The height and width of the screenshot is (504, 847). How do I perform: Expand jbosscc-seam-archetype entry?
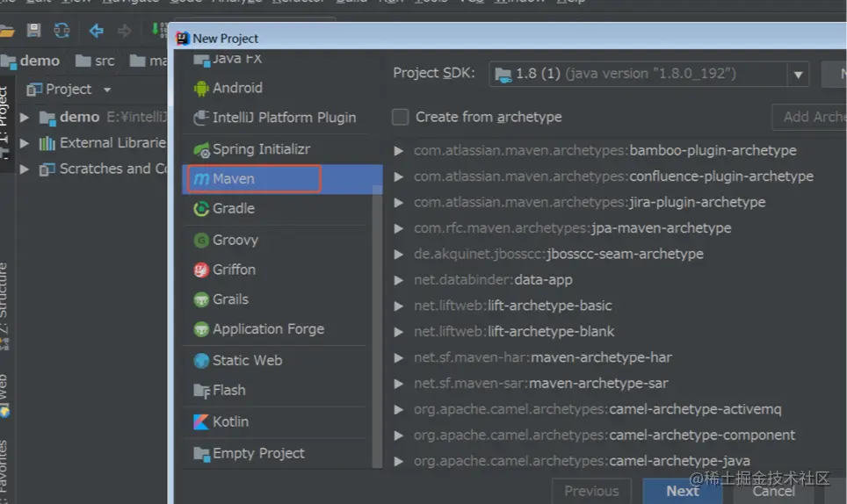point(399,255)
